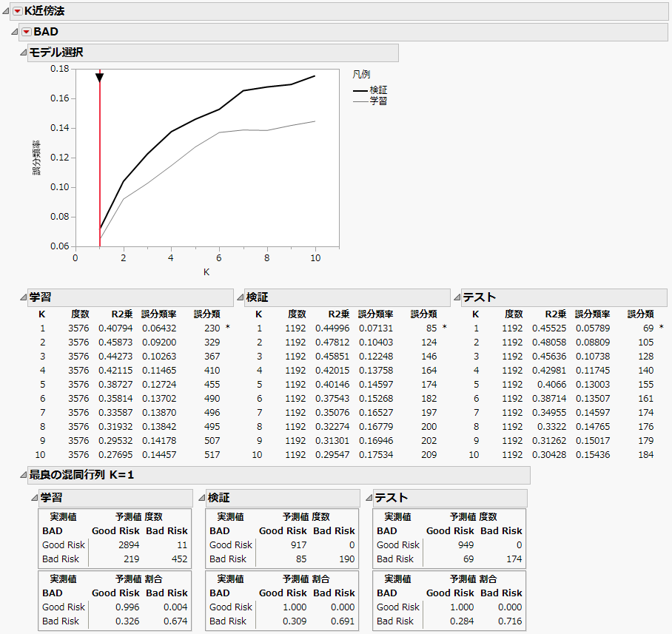
Task: Click the R2乗 header in 学習 table
Action: click(121, 314)
